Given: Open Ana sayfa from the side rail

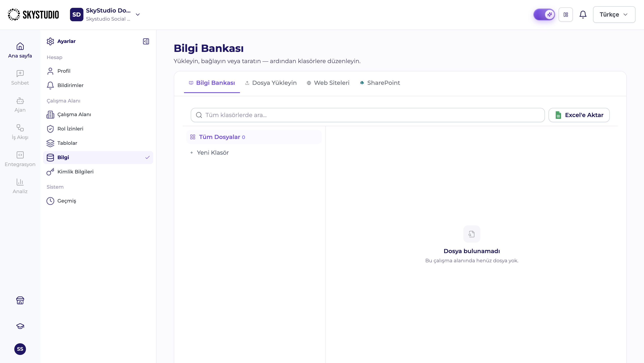Looking at the screenshot, I should click(20, 51).
